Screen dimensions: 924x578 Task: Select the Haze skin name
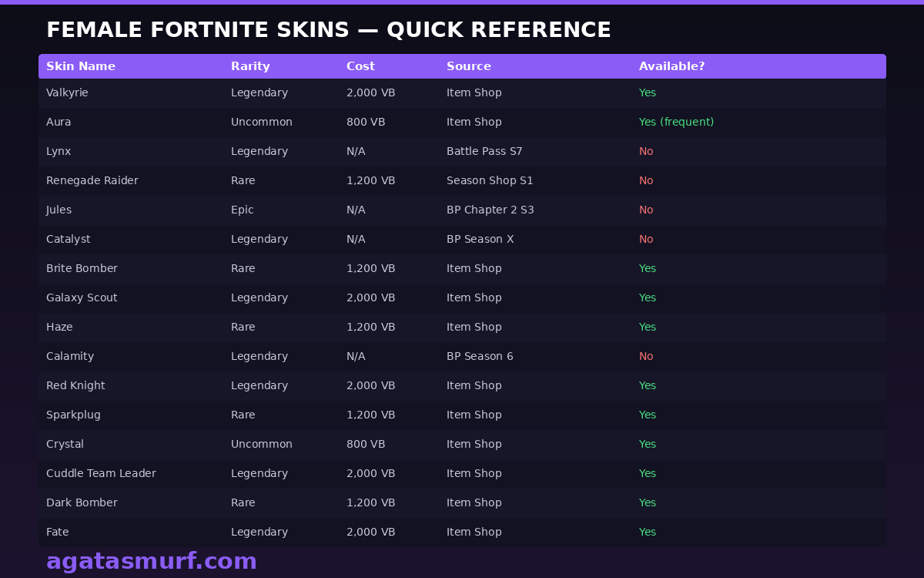[x=59, y=327]
